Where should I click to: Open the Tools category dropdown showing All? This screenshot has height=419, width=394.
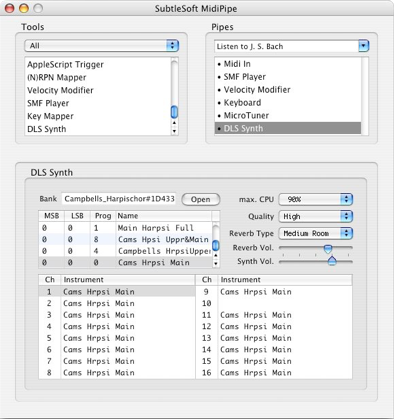pyautogui.click(x=101, y=46)
